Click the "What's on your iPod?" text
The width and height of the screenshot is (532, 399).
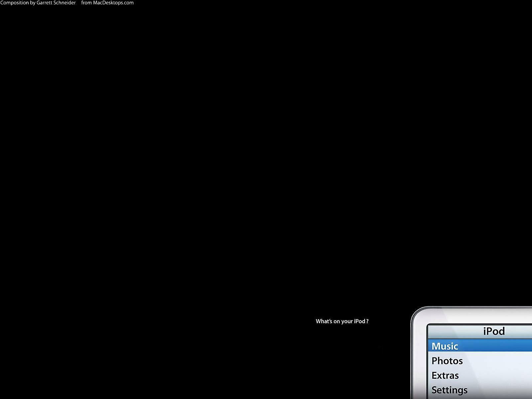pos(342,321)
